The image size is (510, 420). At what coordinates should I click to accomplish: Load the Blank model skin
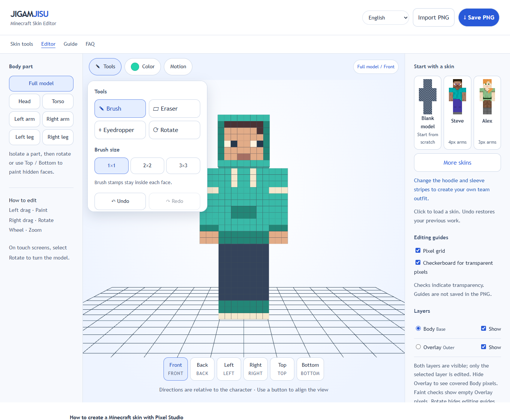pos(427,112)
